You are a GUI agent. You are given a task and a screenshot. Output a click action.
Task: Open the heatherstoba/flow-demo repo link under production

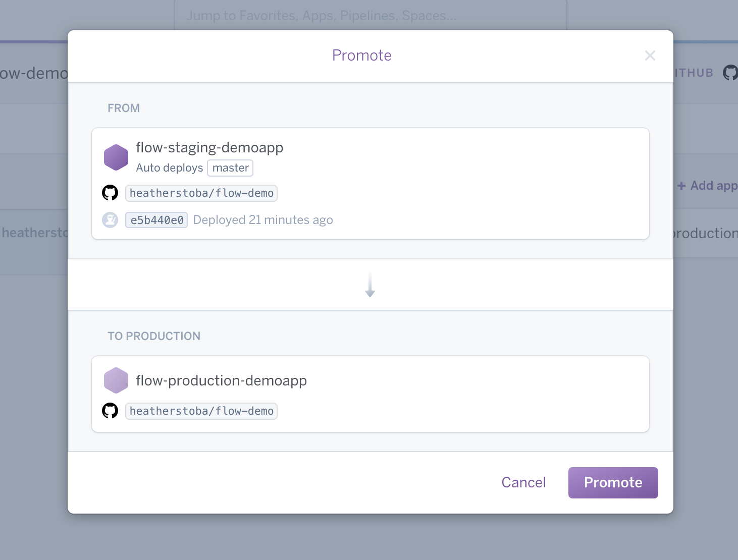pos(201,411)
